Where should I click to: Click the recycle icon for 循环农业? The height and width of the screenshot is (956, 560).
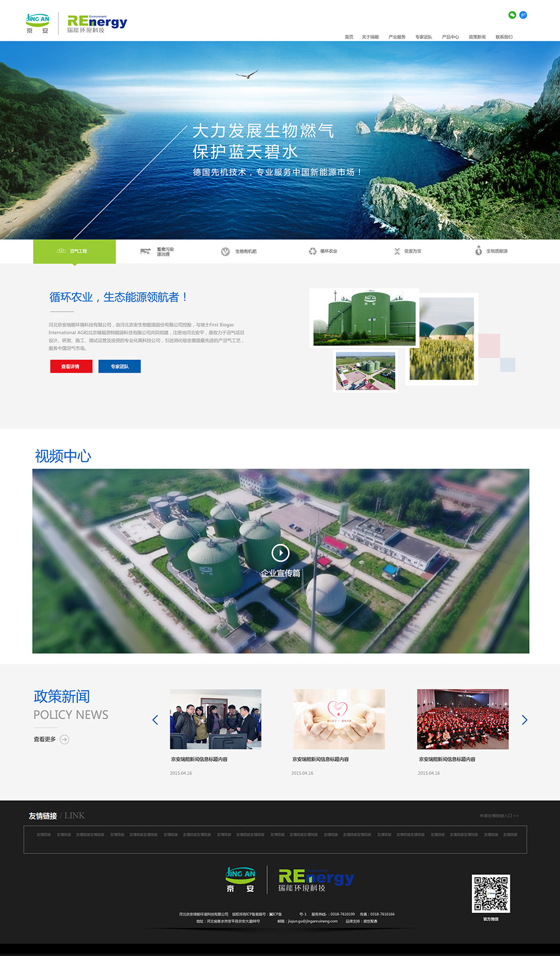tap(313, 251)
